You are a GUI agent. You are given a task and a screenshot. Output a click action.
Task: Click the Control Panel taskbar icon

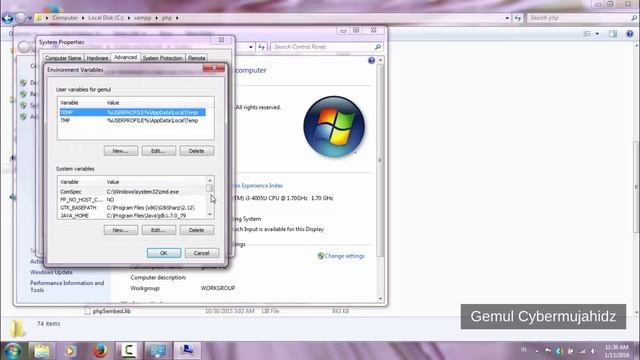(x=158, y=351)
